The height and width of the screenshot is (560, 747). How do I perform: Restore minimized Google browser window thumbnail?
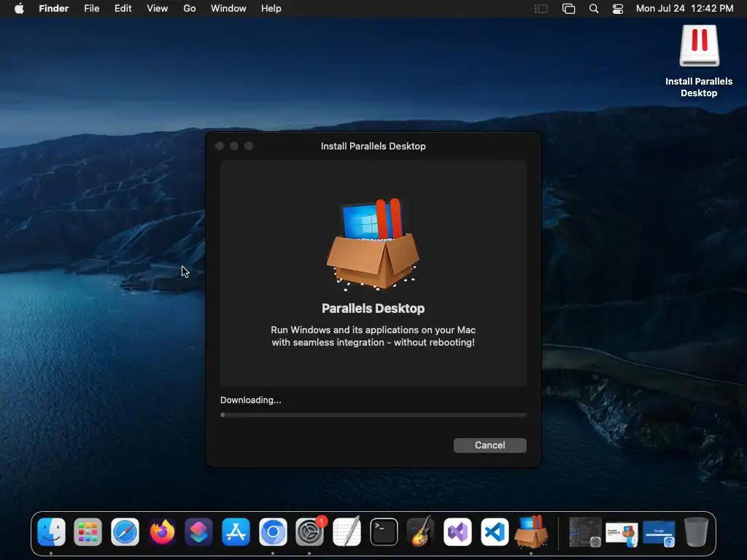click(659, 533)
